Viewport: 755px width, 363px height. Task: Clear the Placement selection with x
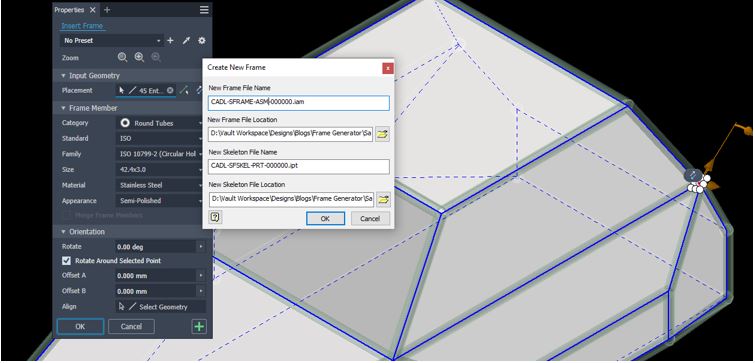(170, 91)
